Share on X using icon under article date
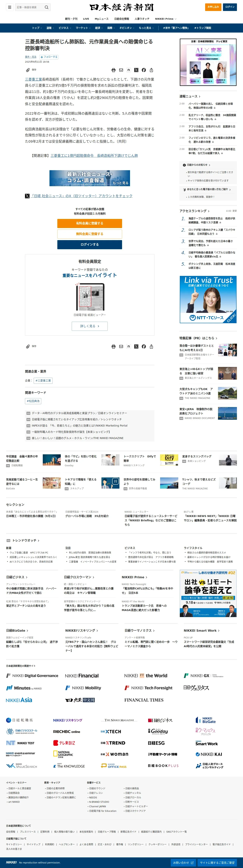The width and height of the screenshot is (243, 868). (x=136, y=70)
